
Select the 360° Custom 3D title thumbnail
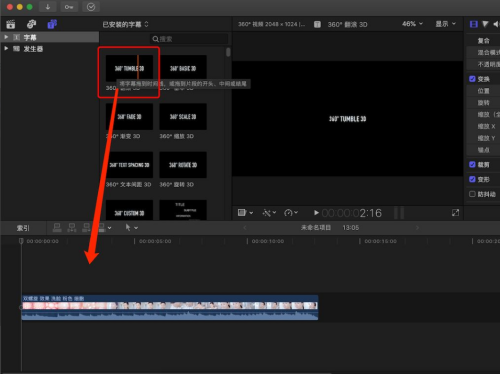coord(129,210)
